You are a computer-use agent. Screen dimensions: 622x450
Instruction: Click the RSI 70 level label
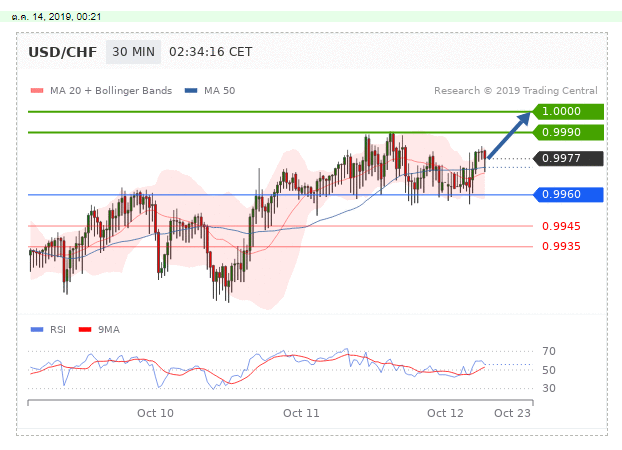[549, 351]
